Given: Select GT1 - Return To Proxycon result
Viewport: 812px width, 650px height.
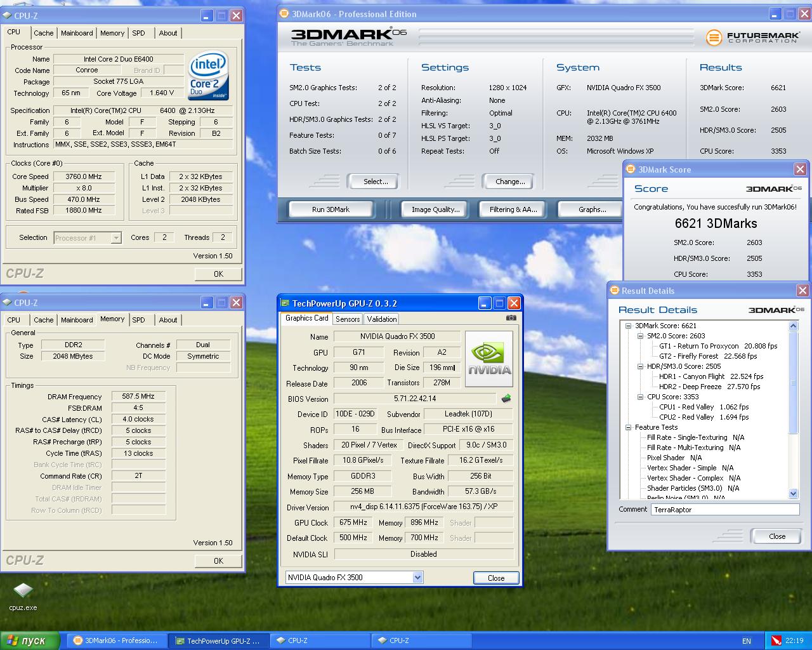Looking at the screenshot, I should 718,346.
